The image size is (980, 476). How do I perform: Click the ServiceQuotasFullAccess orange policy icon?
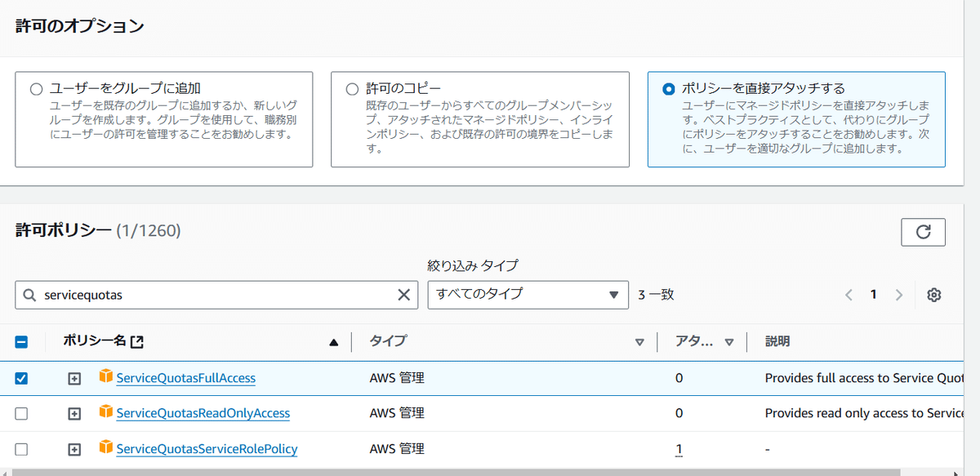[x=105, y=377]
